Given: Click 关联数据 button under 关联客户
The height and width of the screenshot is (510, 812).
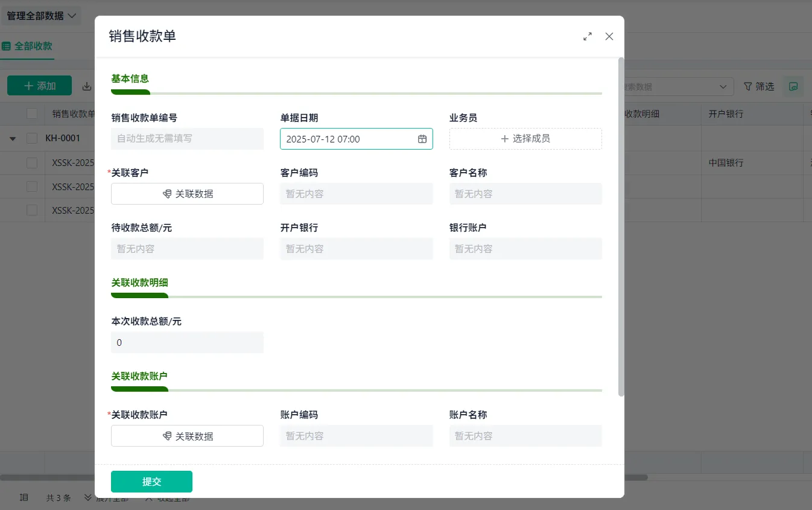Looking at the screenshot, I should tap(187, 194).
